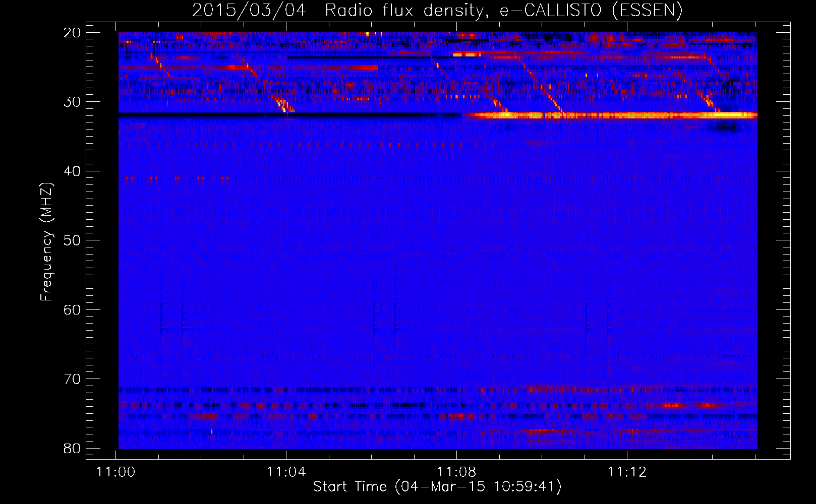Click the plot title "2015/03/04 Radio flux density, e-CALLISTO (ESSEN)"

click(x=437, y=10)
